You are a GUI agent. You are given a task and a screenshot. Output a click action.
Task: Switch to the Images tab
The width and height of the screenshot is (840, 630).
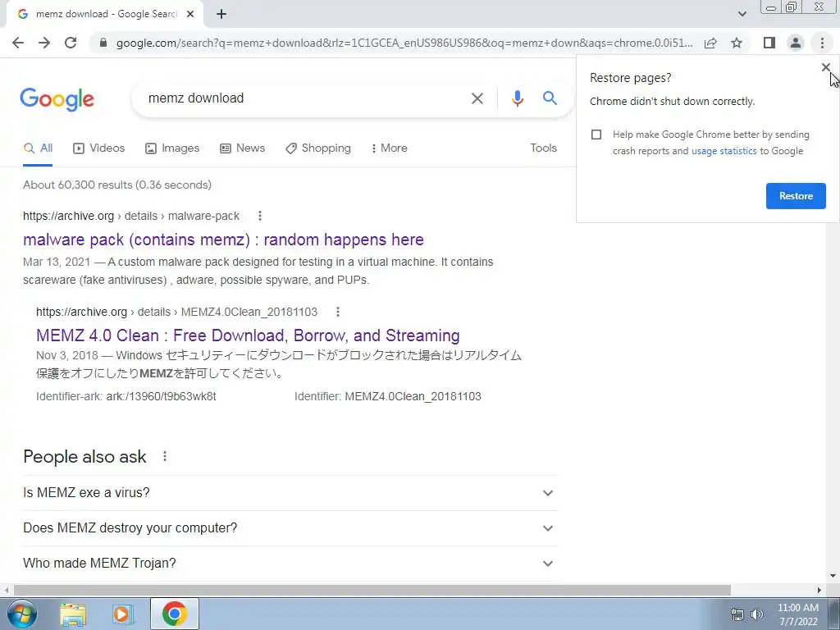pyautogui.click(x=172, y=148)
